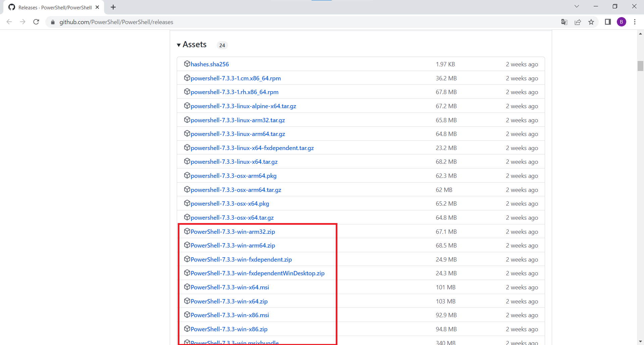
Task: Click the 101 MB size text
Action: tap(446, 287)
